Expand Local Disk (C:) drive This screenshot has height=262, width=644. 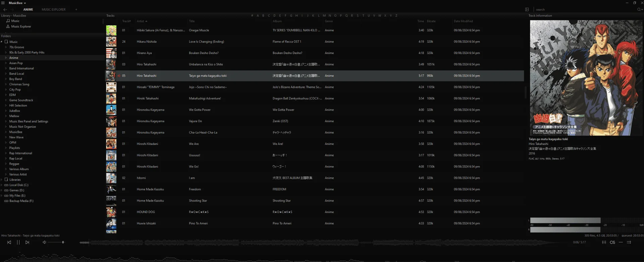(x=2, y=185)
